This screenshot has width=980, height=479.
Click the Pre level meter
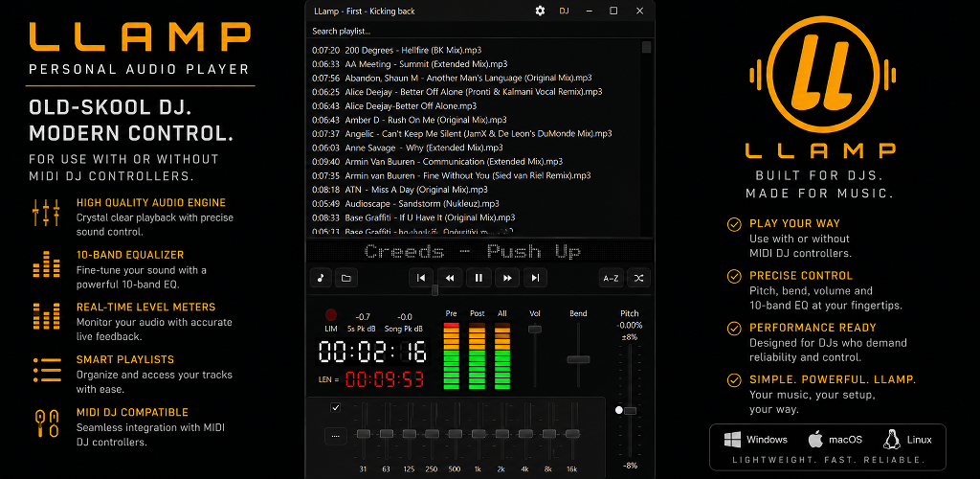452,355
